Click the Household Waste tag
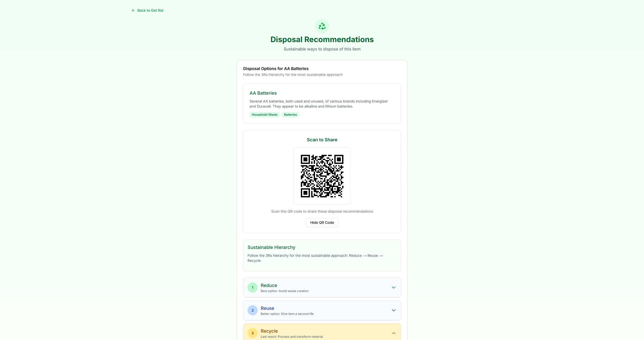Viewport: 644px width, 340px height. pos(264,115)
